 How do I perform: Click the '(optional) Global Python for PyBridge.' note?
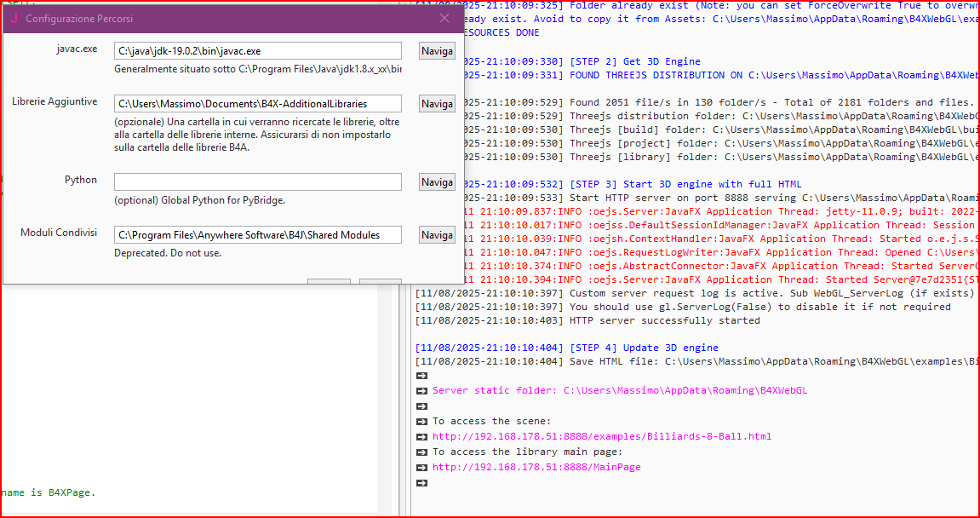click(x=200, y=200)
